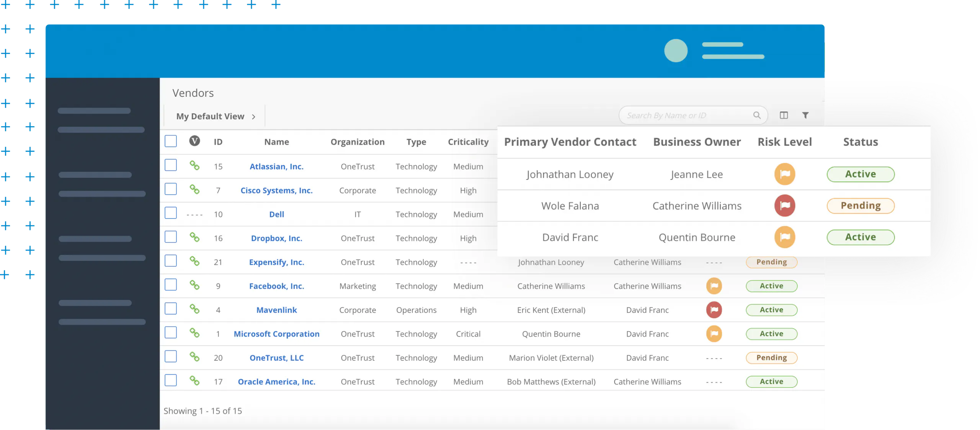Click the orange risk flag for Johnathan Looney
Viewport: 980px width, 430px height.
785,174
